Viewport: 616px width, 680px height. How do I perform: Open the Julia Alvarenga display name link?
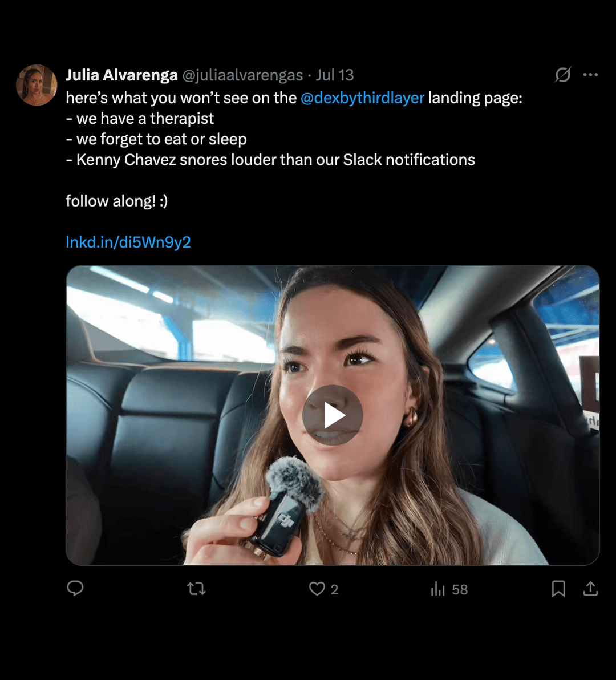[121, 75]
